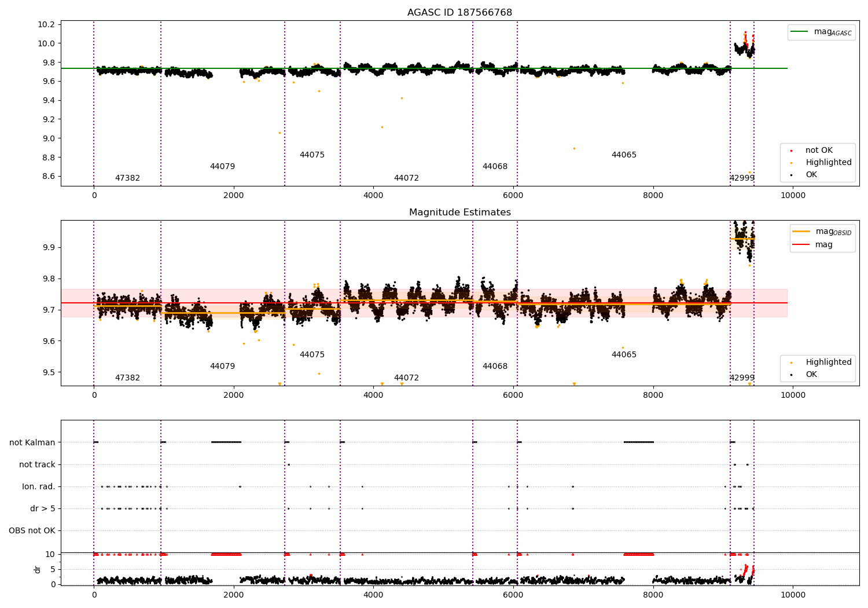This screenshot has width=868, height=608.
Task: Click the orange line sample beside mag OBSID legend entry
Action: (801, 232)
